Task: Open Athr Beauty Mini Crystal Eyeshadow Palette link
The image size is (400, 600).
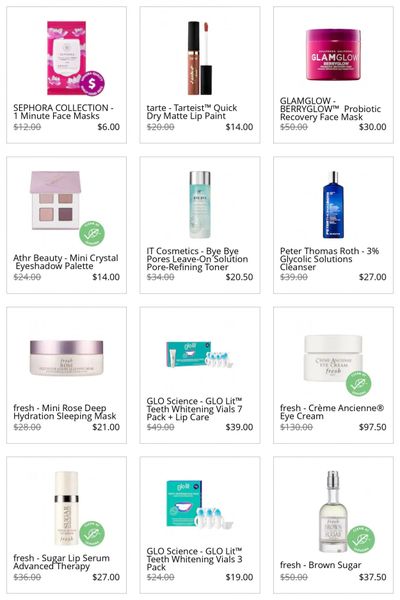Action: pos(66,262)
